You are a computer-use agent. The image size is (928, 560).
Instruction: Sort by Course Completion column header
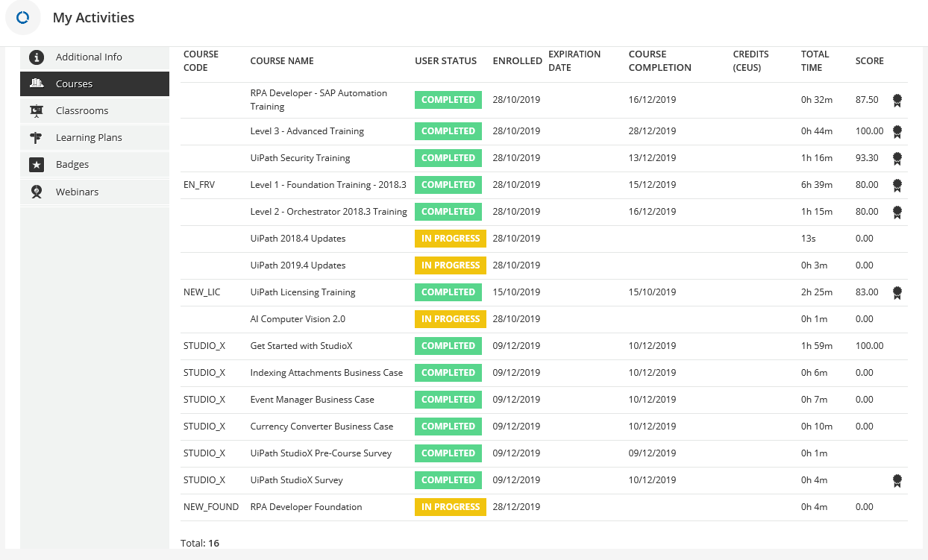click(x=660, y=60)
